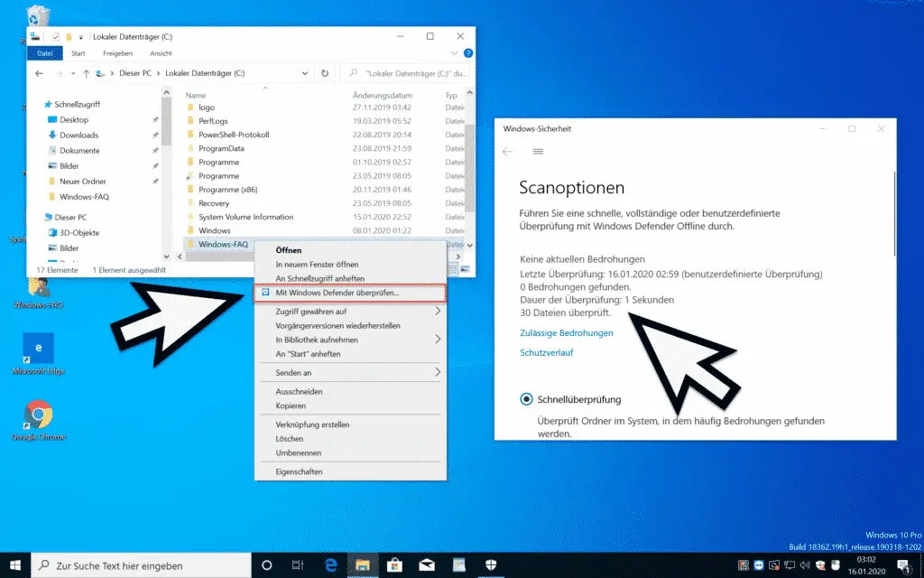Screen dimensions: 924x578
Task: Click the Explorer search field
Action: [x=407, y=73]
